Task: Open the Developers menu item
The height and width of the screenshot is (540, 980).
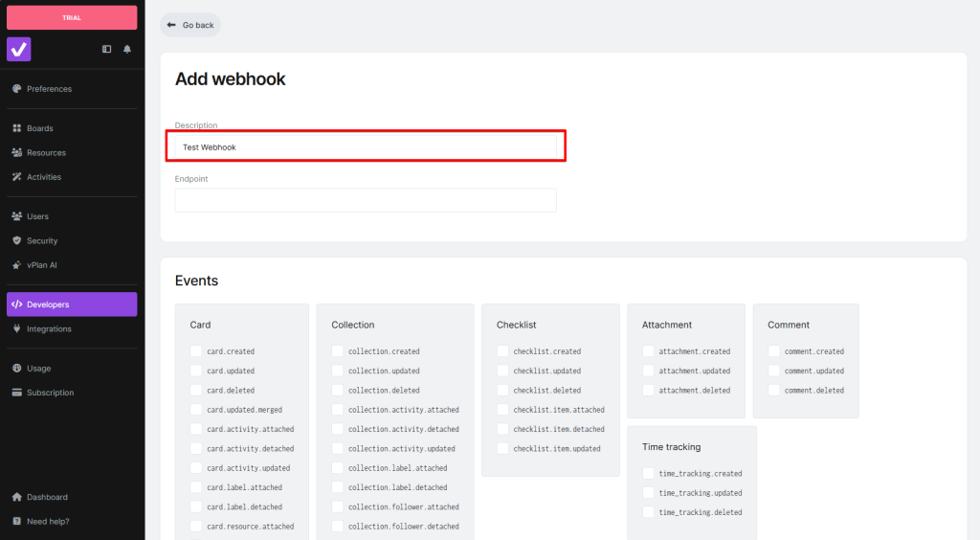Action: [72, 304]
